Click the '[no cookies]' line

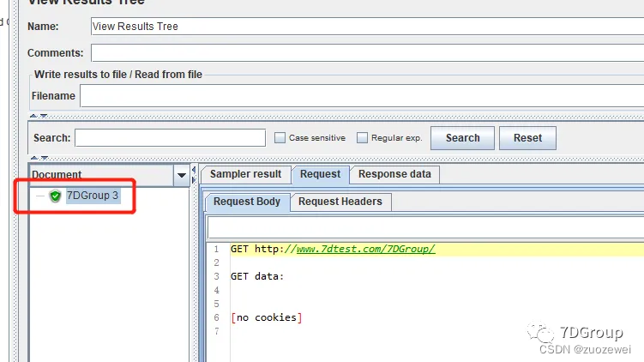(x=267, y=317)
